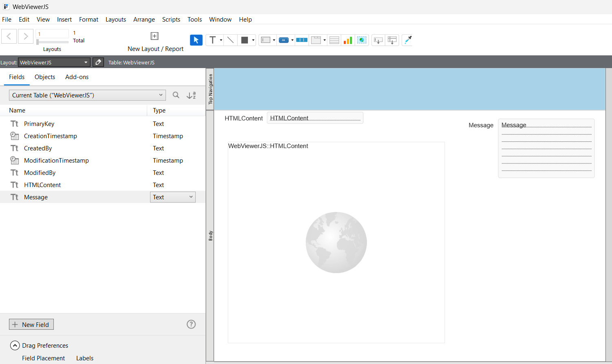Select the HTMLContent row in field list
612x364 pixels.
(103, 185)
